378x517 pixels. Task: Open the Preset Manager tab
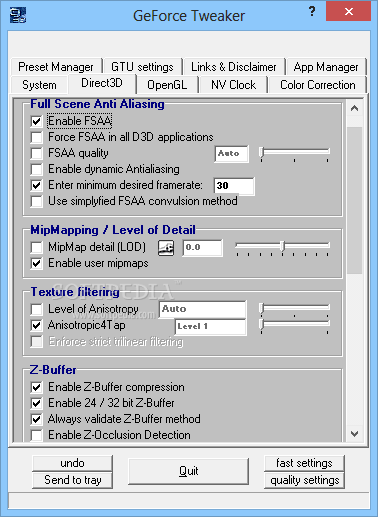56,67
